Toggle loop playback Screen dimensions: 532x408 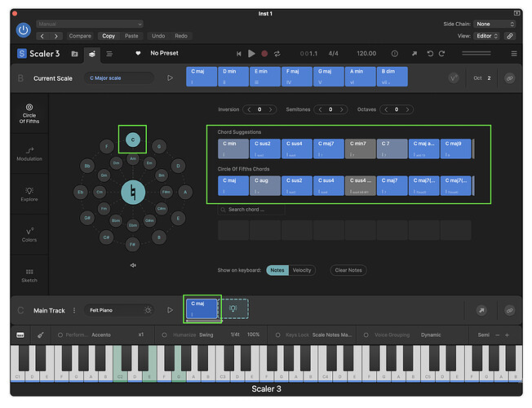(277, 54)
